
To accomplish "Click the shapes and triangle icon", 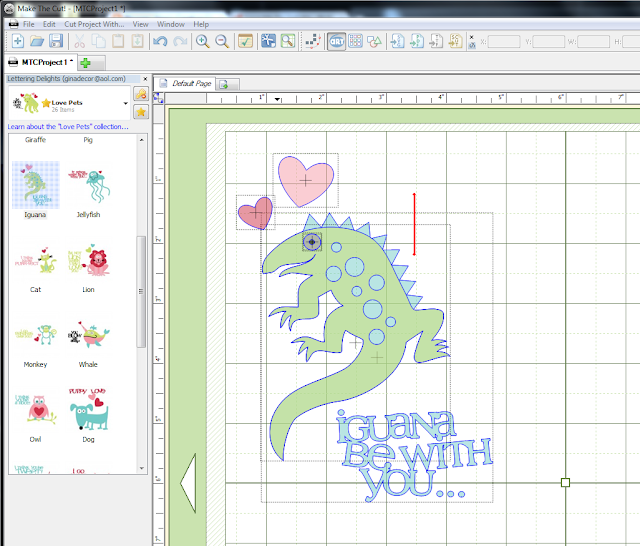I will coord(374,41).
